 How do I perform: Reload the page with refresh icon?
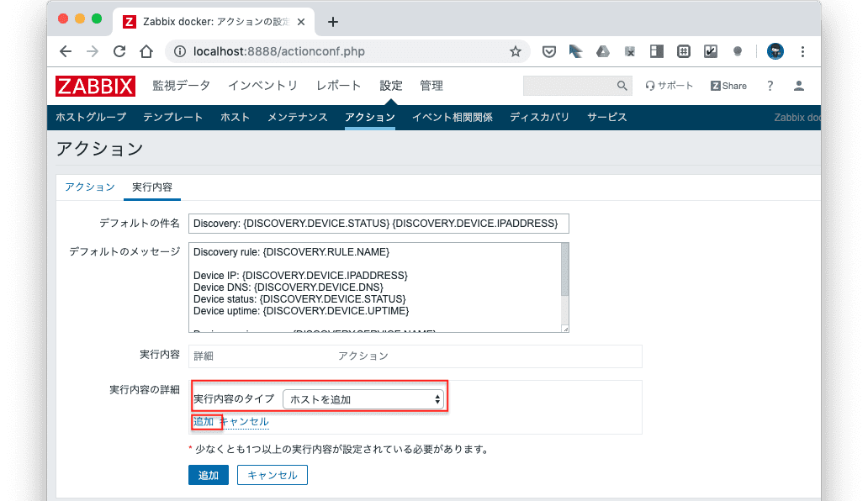coord(119,51)
